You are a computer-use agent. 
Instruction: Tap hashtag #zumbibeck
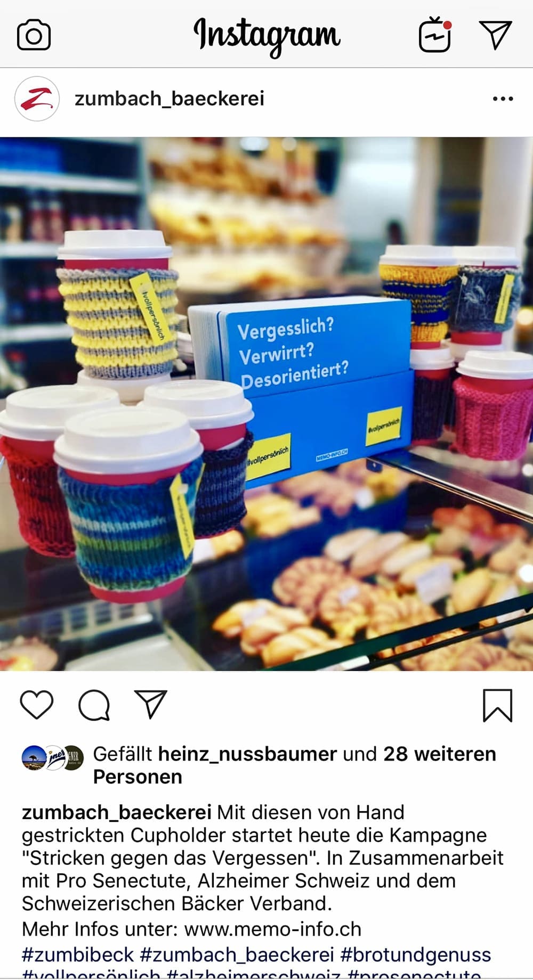coord(78,954)
